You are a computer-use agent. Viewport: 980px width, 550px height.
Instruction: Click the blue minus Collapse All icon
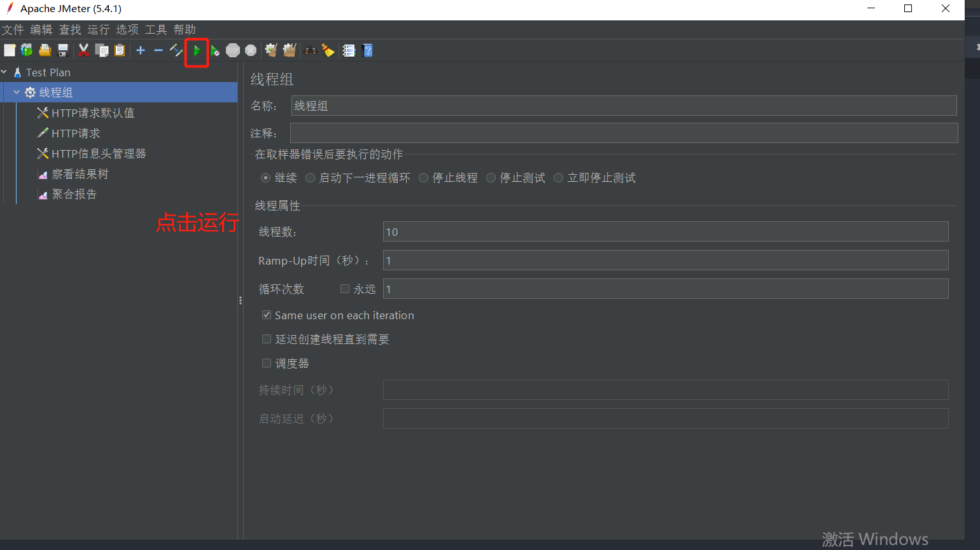point(158,50)
